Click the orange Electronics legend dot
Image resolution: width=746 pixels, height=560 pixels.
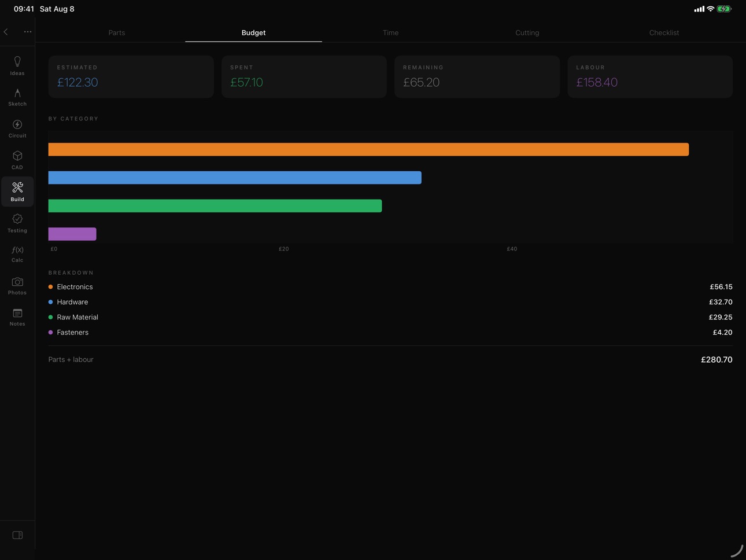point(51,287)
